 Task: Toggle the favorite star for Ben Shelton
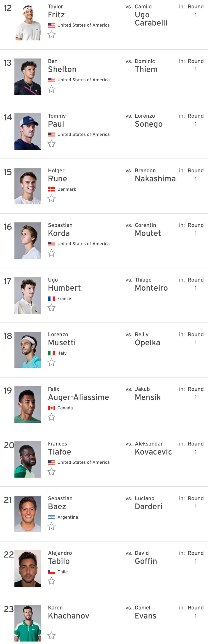pos(51,89)
